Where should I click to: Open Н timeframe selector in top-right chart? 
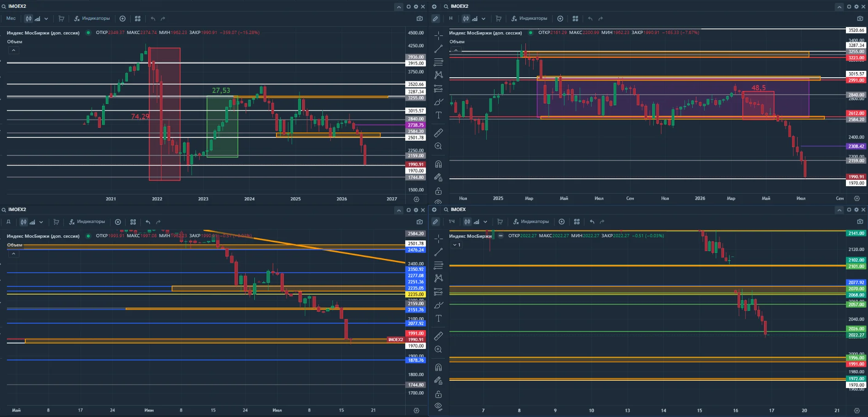point(451,18)
